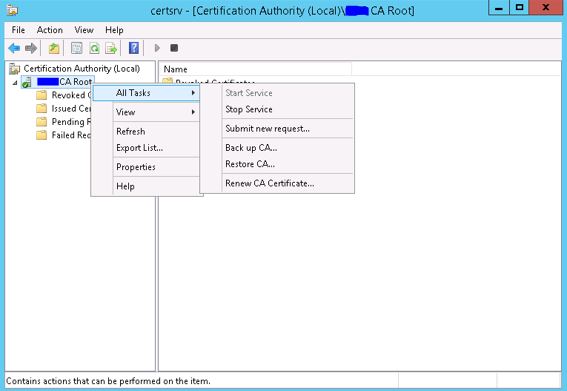
Task: Click the green Refresh toolbar icon
Action: 94,48
